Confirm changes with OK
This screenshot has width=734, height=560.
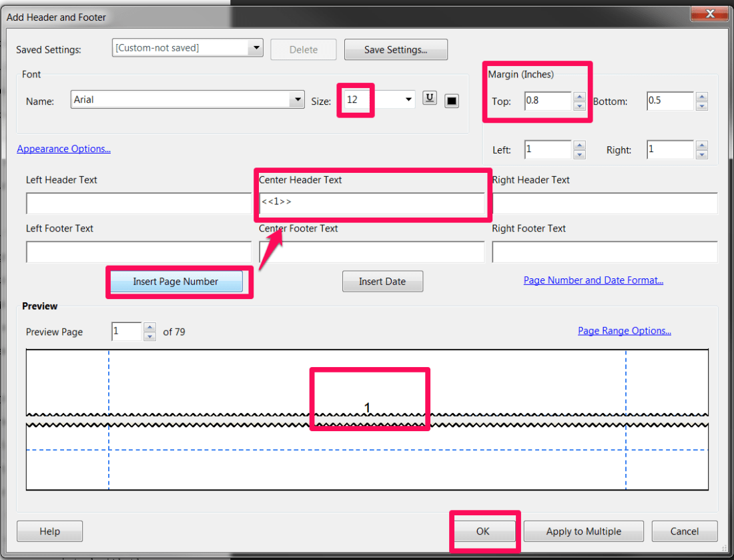[x=484, y=531]
